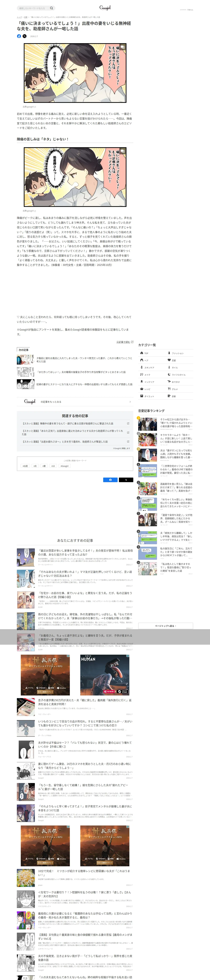Expand Googirl の記事をもっとみる chevron
The image size is (210, 980).
click(x=130, y=402)
